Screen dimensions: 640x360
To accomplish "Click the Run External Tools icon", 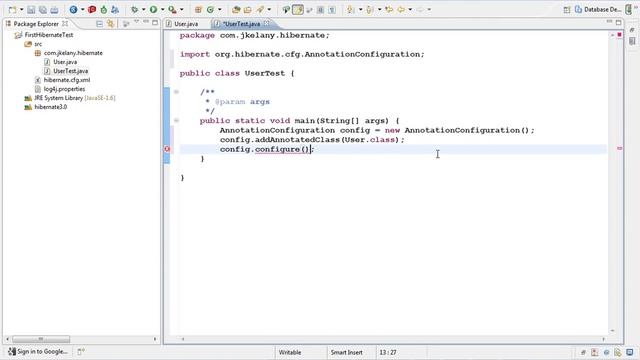I will [173, 9].
